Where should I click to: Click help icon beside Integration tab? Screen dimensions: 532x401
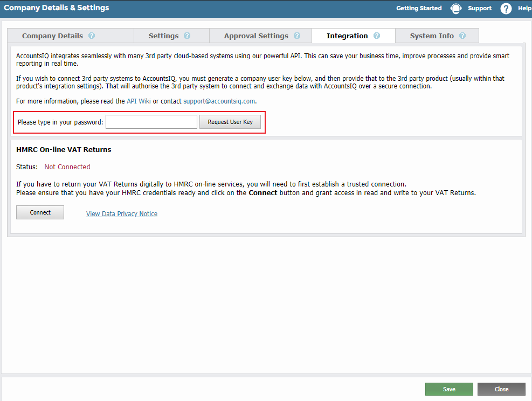(x=377, y=36)
